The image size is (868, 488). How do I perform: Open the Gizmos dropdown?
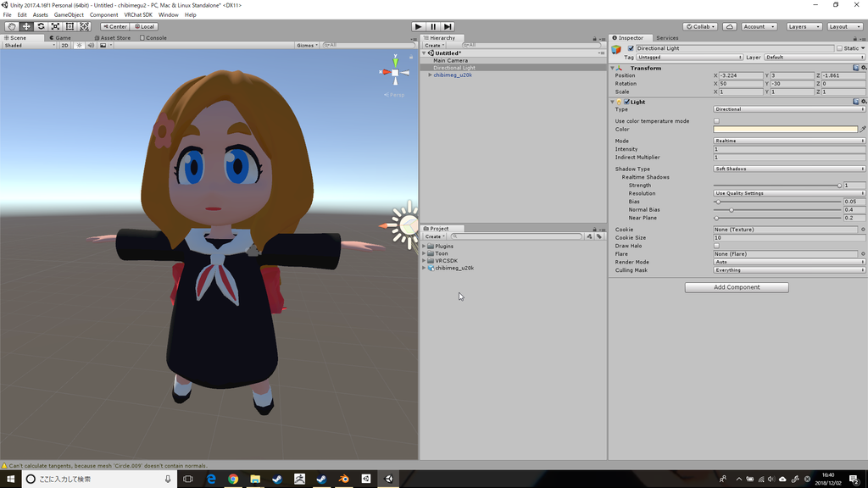tap(307, 46)
